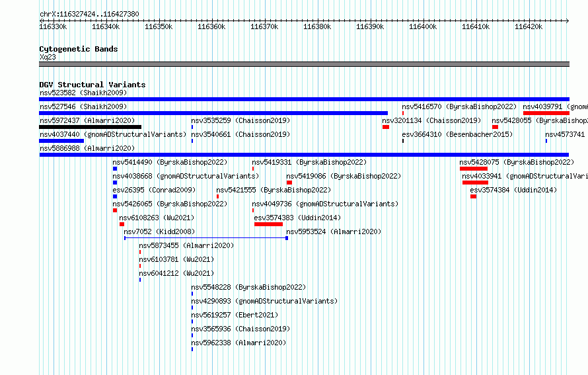Open nsv5548228 (ByrskaBishop2022) label

pyautogui.click(x=248, y=287)
